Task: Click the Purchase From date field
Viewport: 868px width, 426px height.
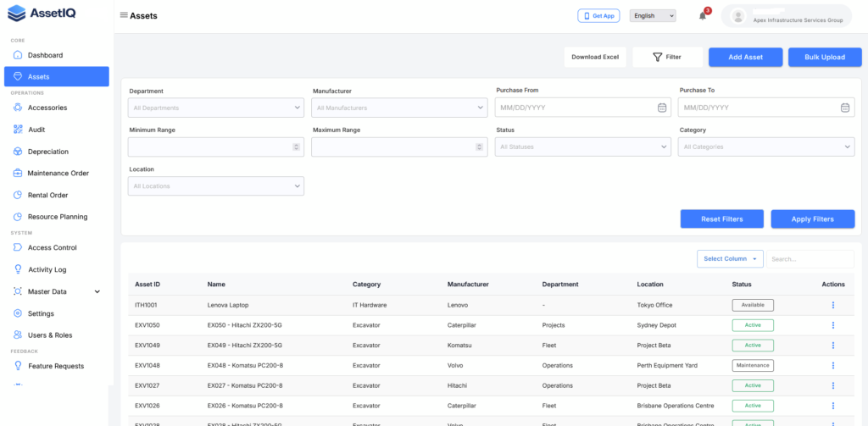Action: point(583,108)
